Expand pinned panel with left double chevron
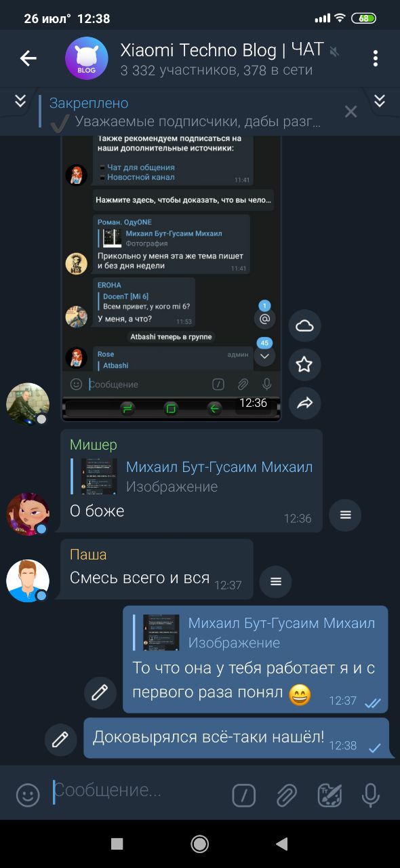 click(20, 101)
